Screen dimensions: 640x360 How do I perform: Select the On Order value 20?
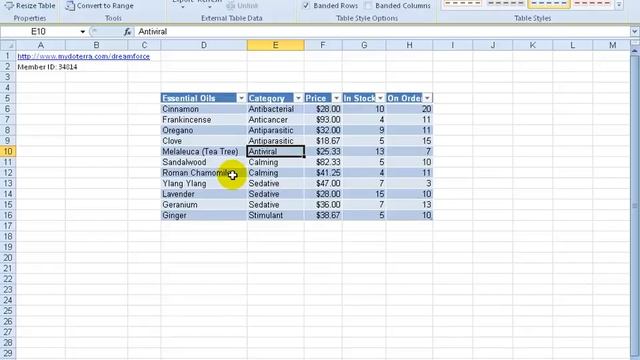[409, 109]
